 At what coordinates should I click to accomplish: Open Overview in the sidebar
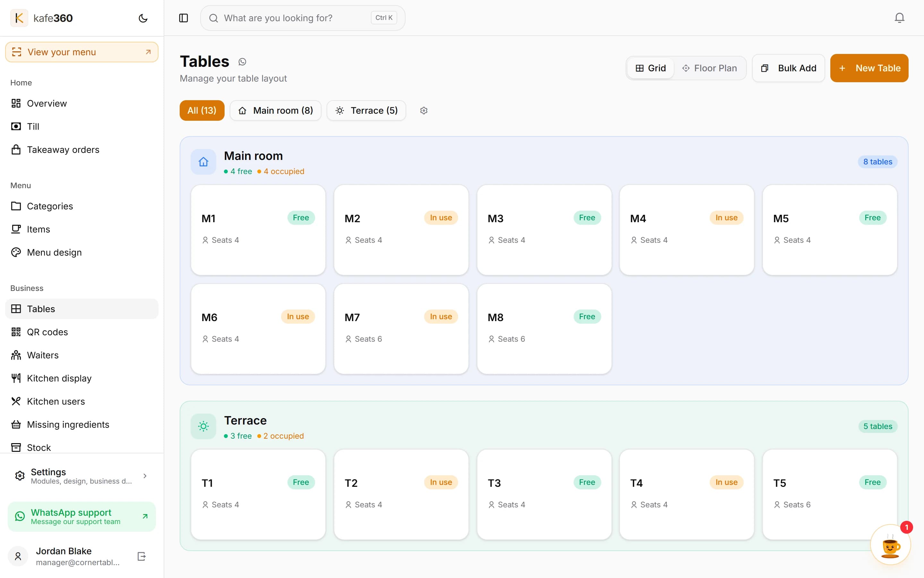(x=82, y=103)
